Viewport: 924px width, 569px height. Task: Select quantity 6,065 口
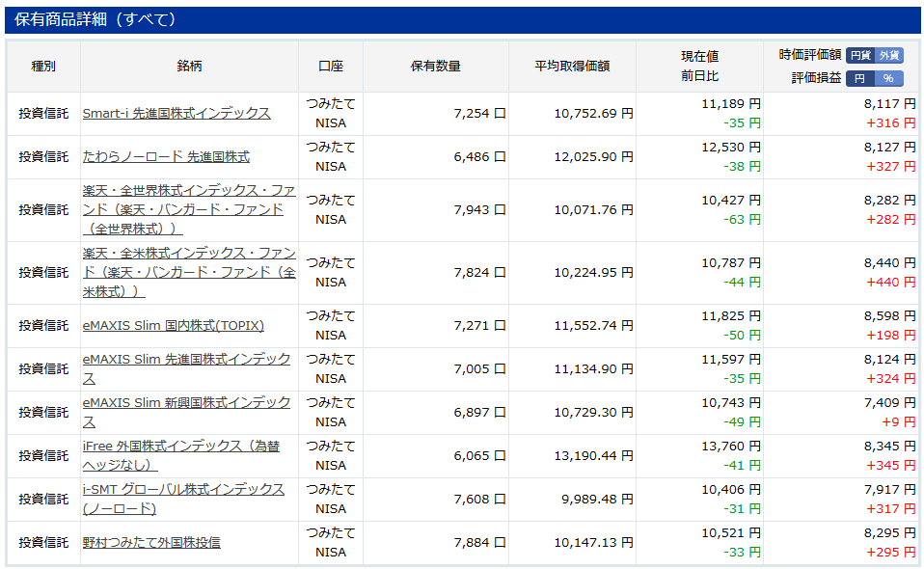point(479,455)
